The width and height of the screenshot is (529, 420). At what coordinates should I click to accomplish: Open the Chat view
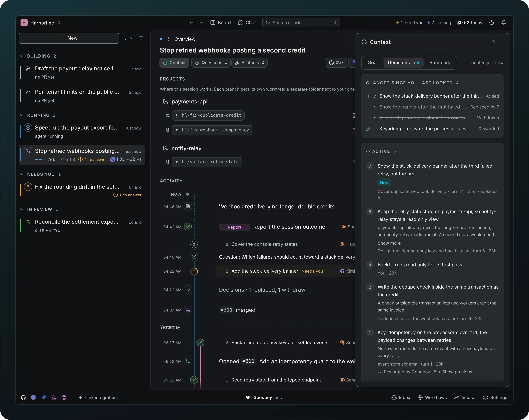click(247, 23)
